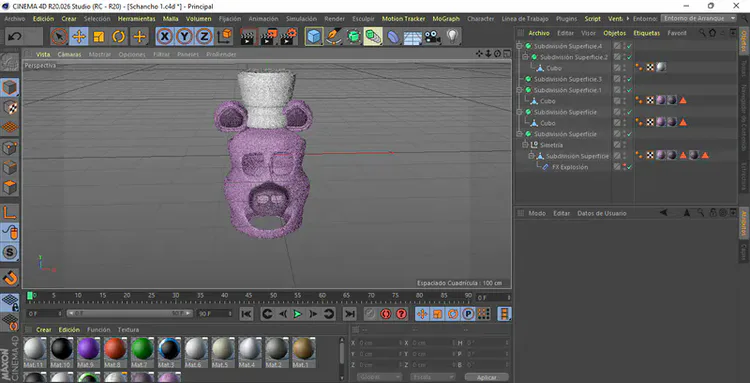This screenshot has width=750, height=383.
Task: Click Datos de Usuario in Attributes panel
Action: [602, 213]
